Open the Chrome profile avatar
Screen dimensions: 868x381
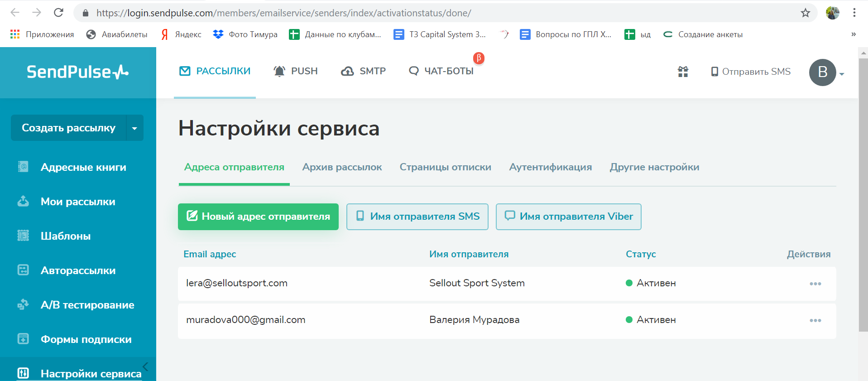point(832,13)
